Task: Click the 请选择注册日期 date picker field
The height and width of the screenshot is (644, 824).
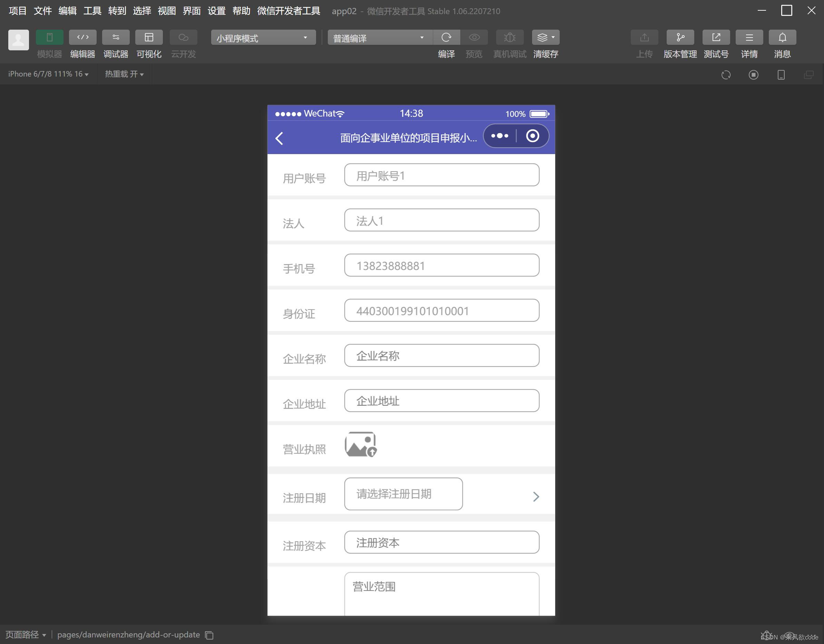Action: click(403, 494)
